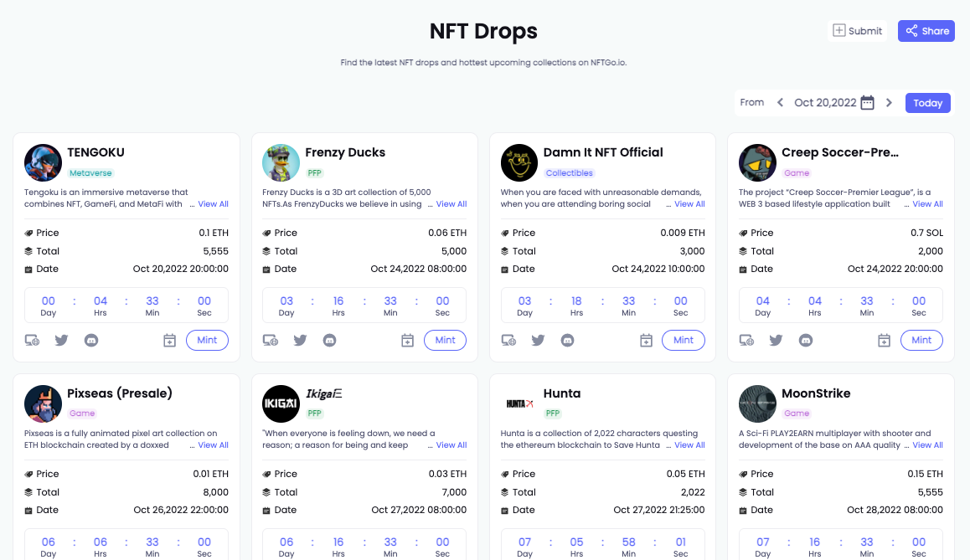This screenshot has width=970, height=560.
Task: Mint the Frenzy Ducks drop
Action: 446,340
